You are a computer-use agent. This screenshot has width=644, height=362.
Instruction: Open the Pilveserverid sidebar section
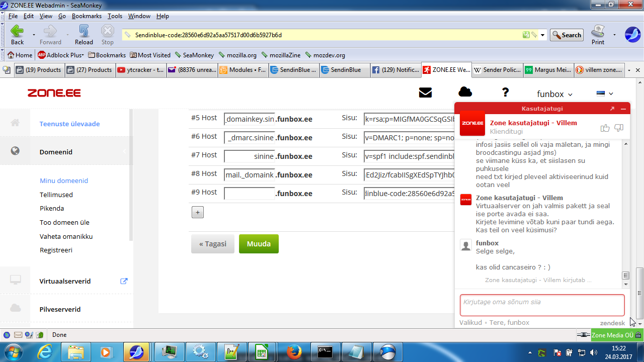[x=60, y=309]
